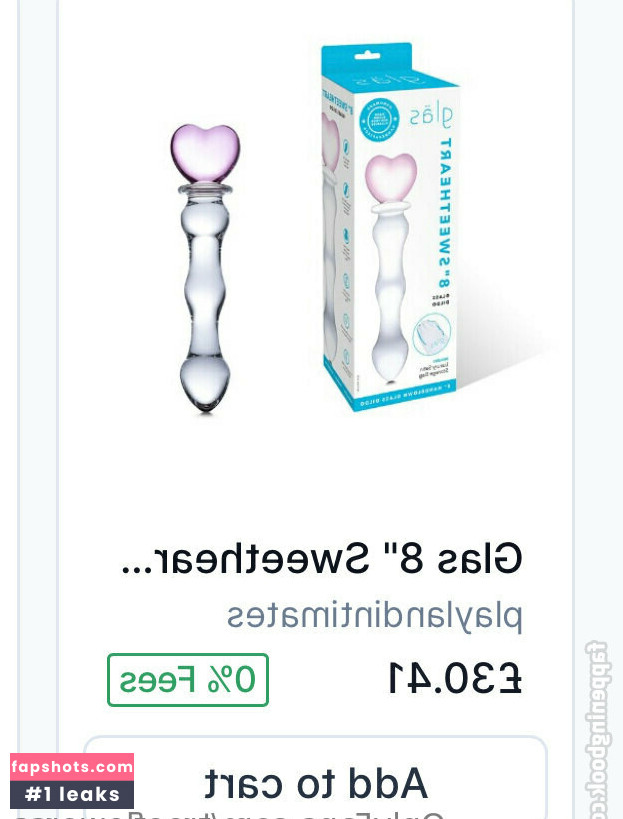Click the vertical watermark on right edge
Screen dimensions: 623x819
[595, 729]
